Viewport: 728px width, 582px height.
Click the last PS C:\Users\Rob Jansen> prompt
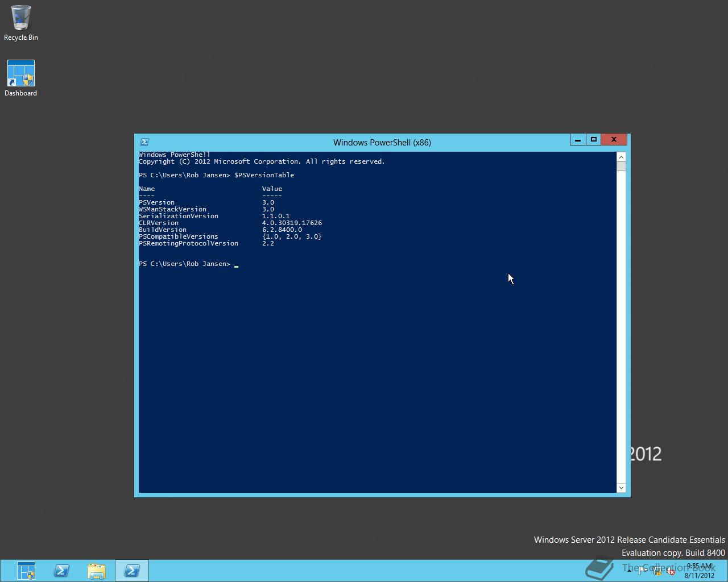click(185, 264)
